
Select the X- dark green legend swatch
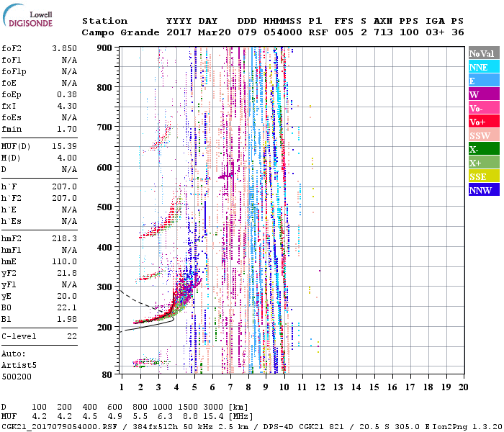pos(484,149)
